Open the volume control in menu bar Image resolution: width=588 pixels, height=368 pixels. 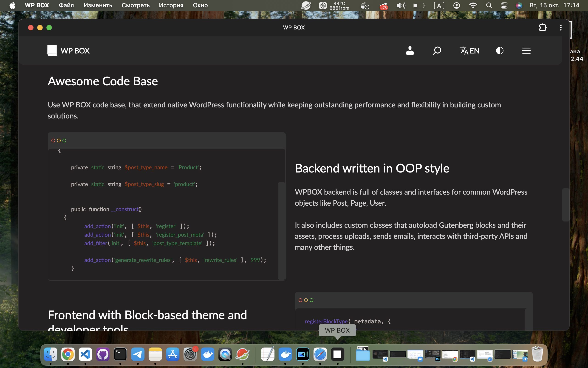pyautogui.click(x=401, y=5)
